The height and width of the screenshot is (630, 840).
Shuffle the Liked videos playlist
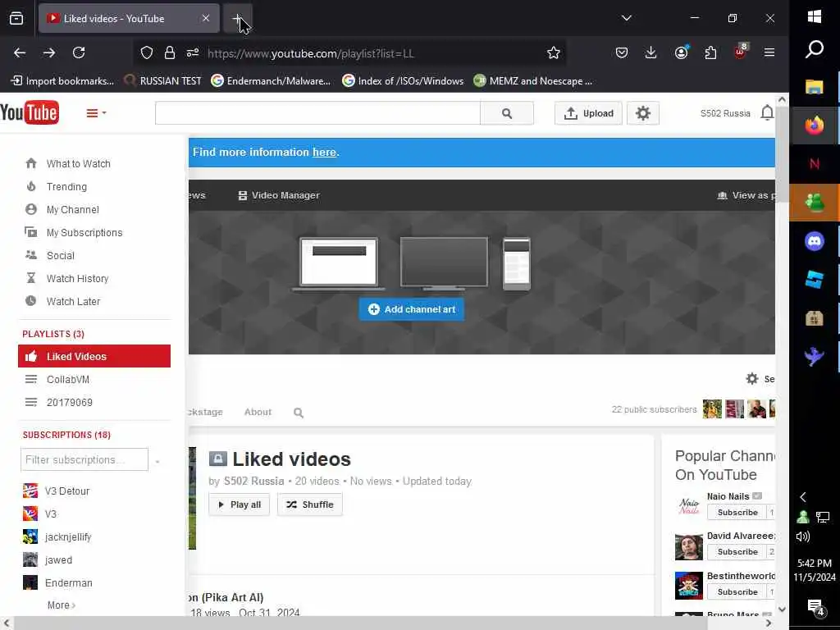click(x=309, y=504)
